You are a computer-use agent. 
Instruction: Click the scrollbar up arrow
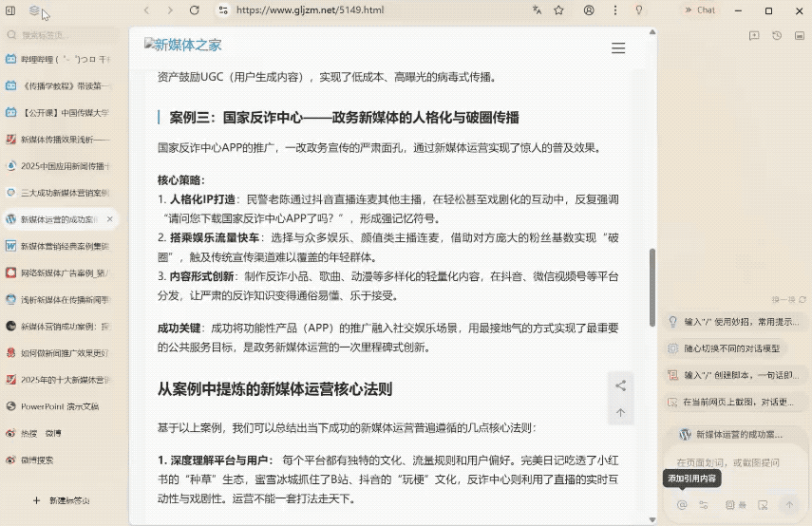652,32
